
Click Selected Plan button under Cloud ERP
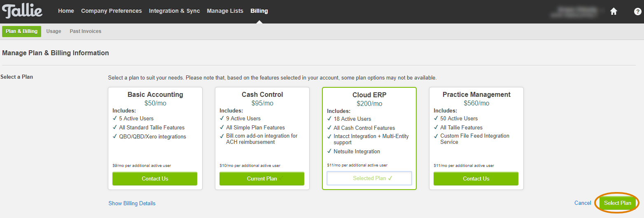[x=369, y=178]
